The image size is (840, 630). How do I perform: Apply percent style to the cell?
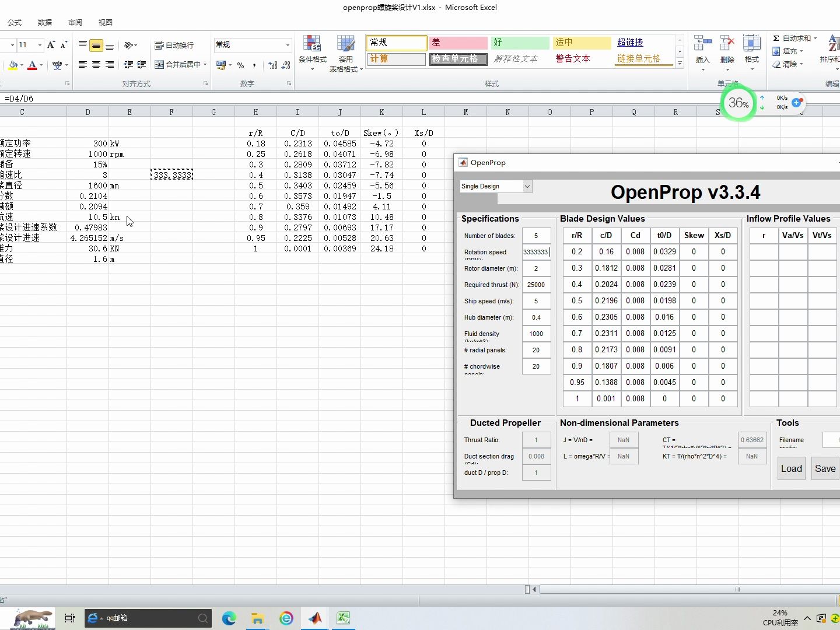(x=241, y=65)
